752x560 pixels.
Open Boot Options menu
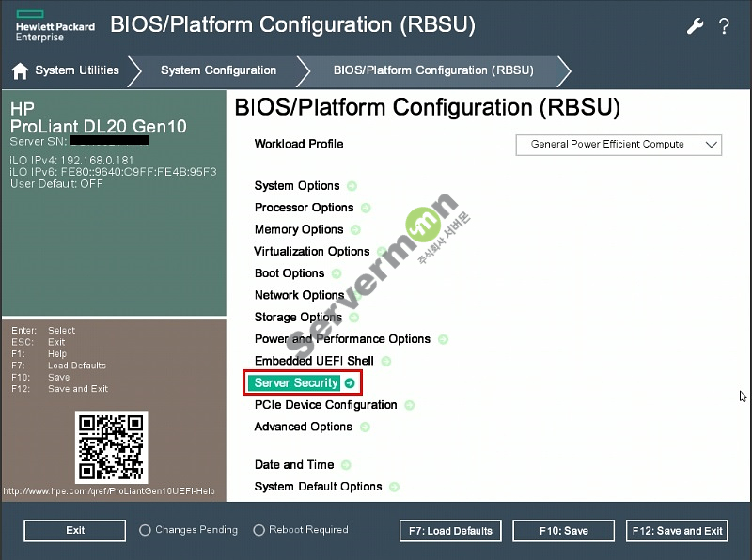coord(290,273)
